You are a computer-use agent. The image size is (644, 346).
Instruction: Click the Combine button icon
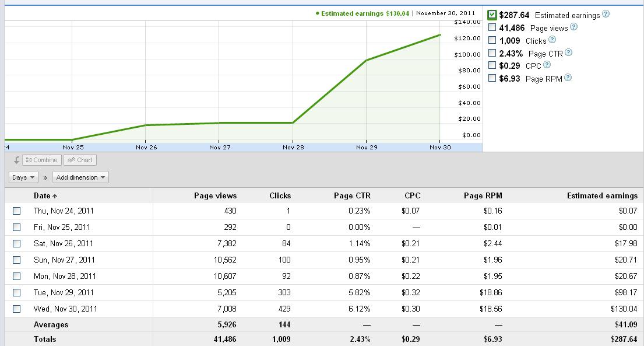click(29, 160)
